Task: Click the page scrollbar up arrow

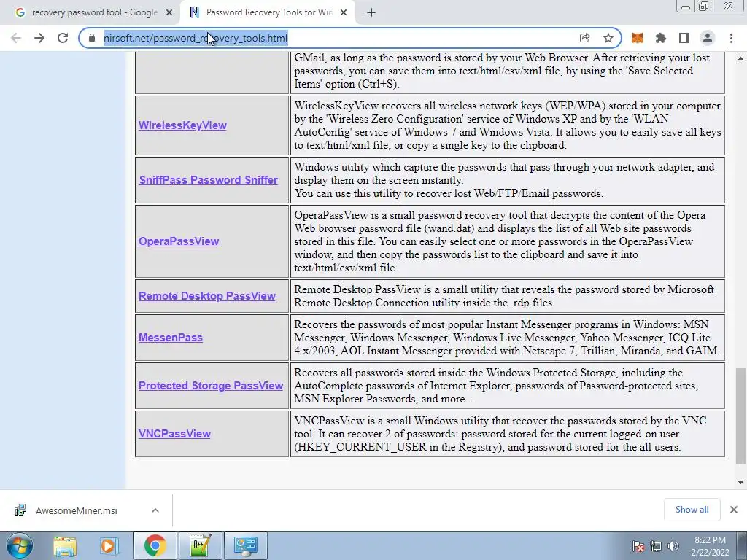Action: click(x=740, y=58)
